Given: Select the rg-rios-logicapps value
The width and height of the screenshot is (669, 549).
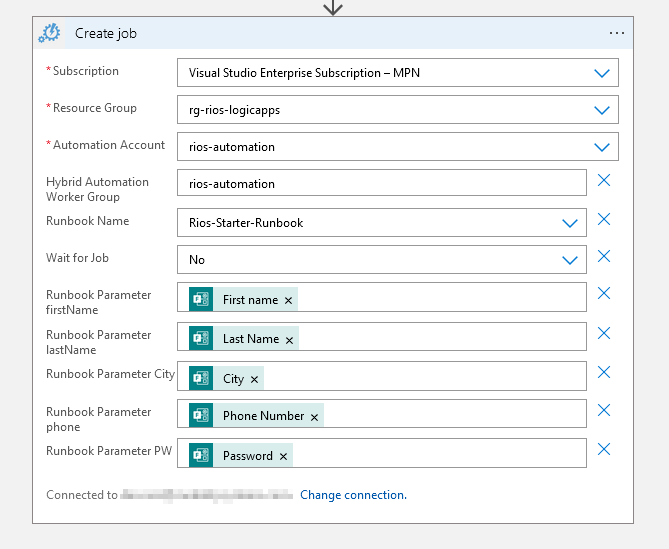Looking at the screenshot, I should click(x=235, y=110).
